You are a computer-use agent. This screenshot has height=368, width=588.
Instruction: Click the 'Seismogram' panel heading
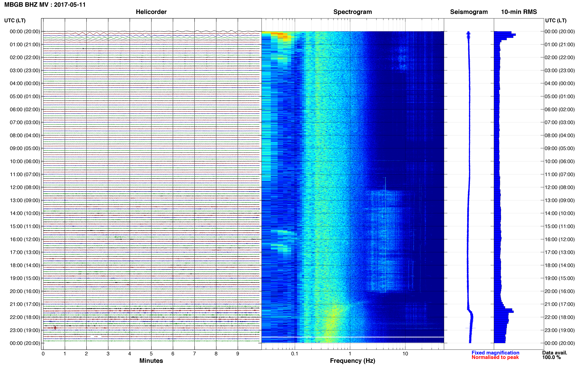point(469,12)
